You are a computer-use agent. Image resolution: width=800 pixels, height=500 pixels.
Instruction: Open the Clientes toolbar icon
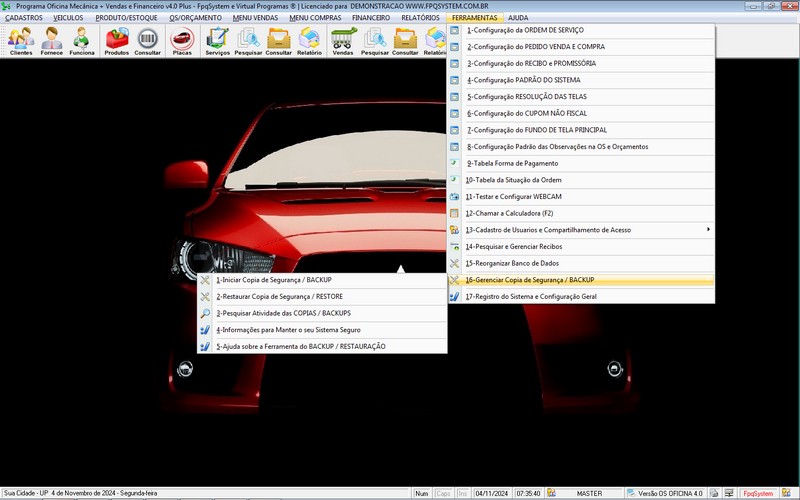tap(21, 40)
